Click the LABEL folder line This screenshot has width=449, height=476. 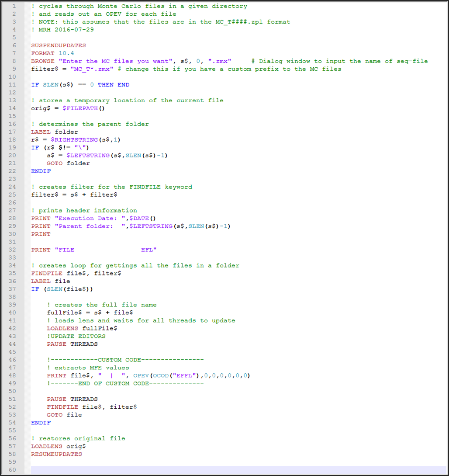coord(55,132)
